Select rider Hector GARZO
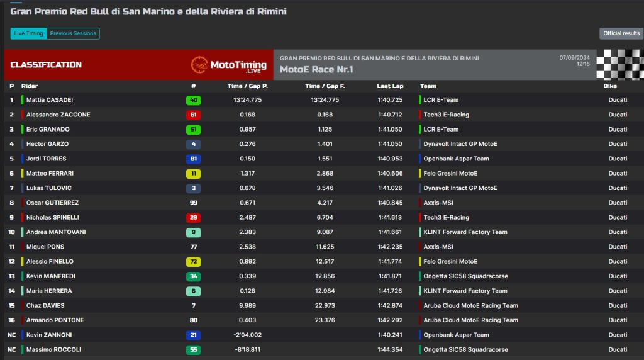This screenshot has width=644, height=360. (47, 144)
